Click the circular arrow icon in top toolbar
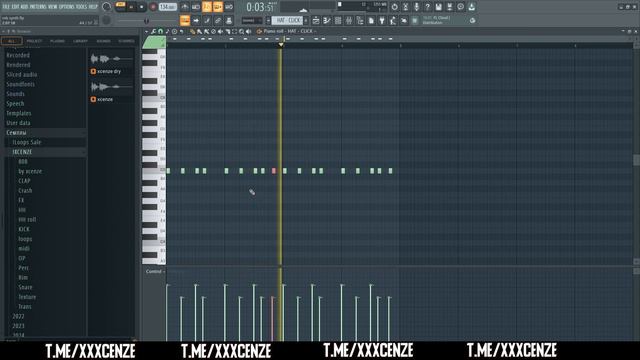 pos(394,7)
